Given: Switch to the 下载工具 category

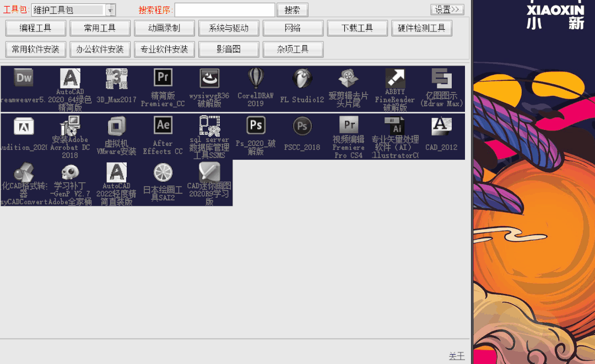Looking at the screenshot, I should point(358,28).
